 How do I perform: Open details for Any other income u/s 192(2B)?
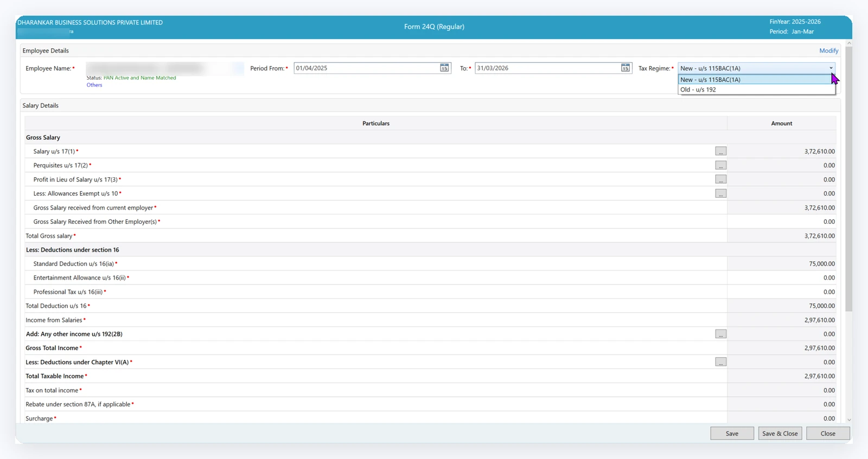pos(720,334)
